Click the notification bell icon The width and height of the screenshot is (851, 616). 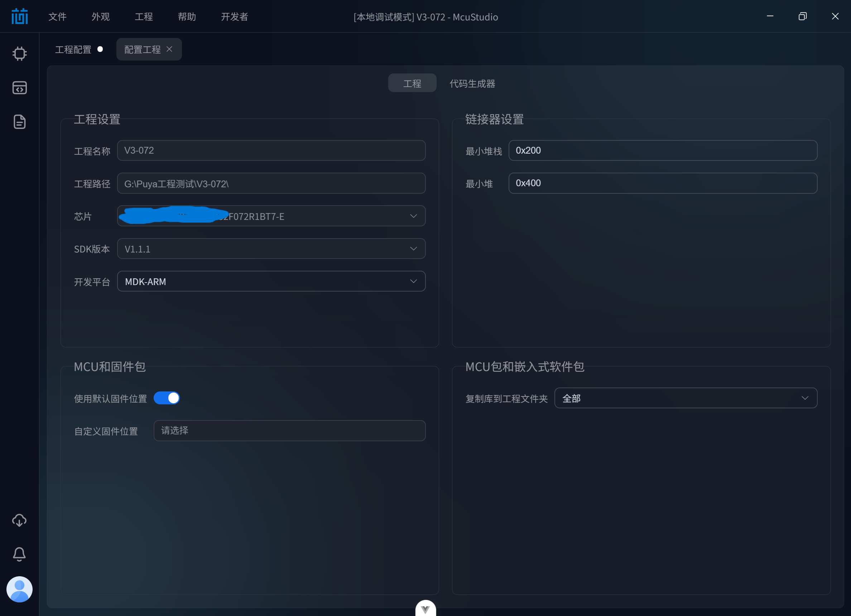tap(19, 554)
